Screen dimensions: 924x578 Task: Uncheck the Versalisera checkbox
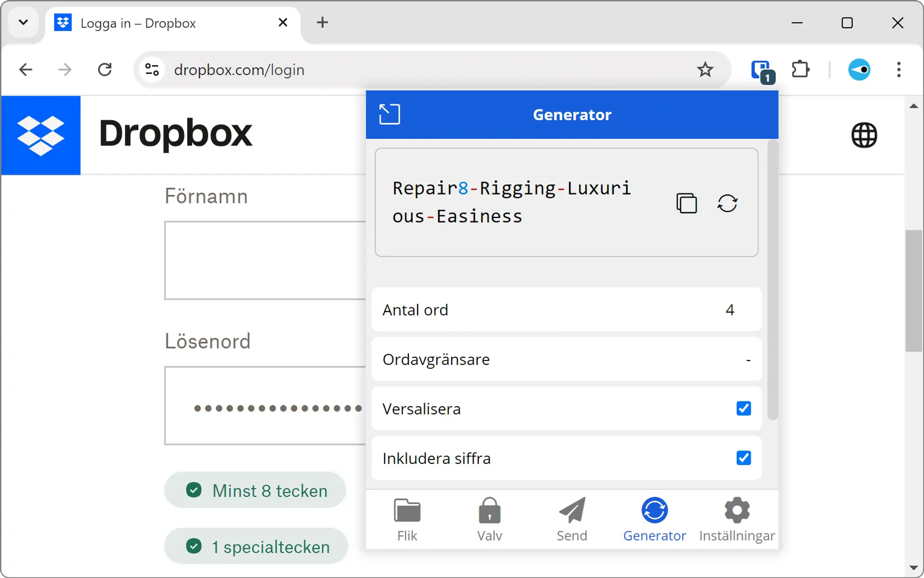click(743, 408)
